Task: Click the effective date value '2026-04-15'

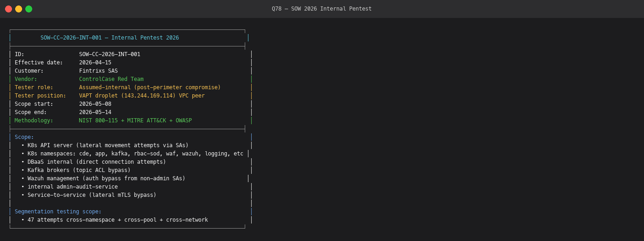Action: 95,63
